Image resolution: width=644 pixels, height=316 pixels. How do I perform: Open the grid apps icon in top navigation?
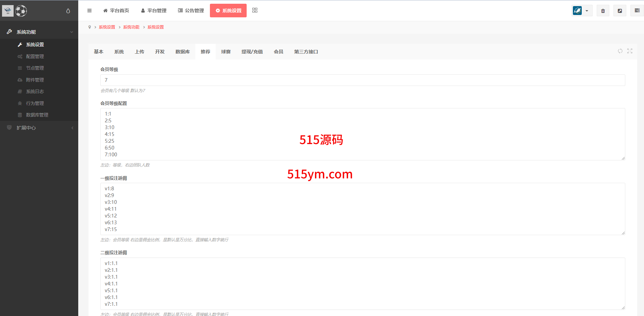255,11
